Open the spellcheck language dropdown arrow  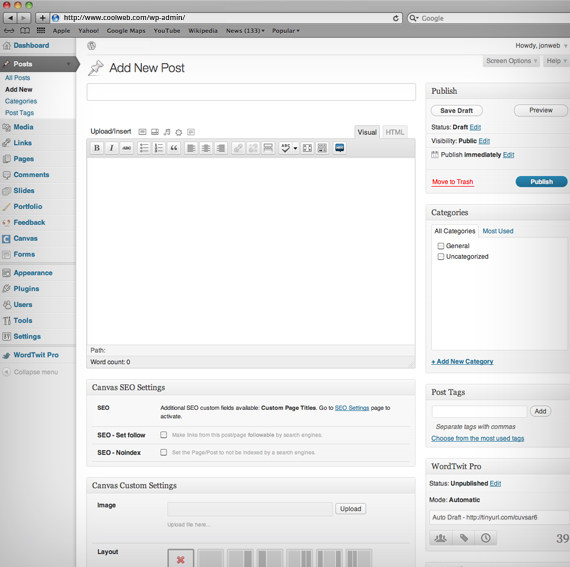[x=295, y=148]
